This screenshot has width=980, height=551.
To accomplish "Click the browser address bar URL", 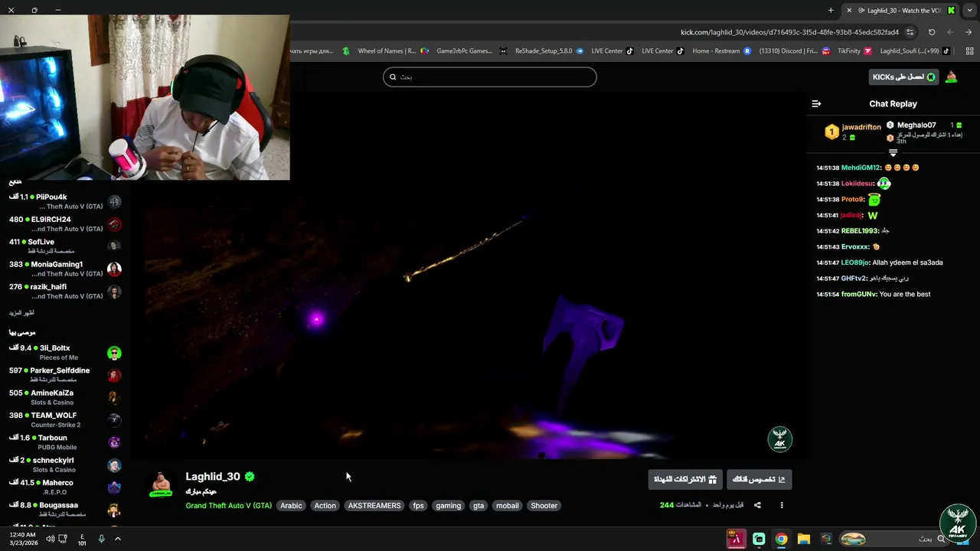I will point(789,32).
